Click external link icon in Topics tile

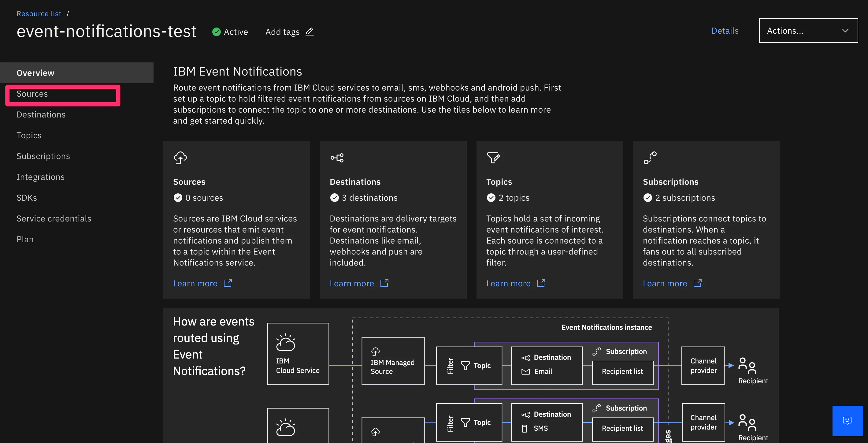point(541,283)
